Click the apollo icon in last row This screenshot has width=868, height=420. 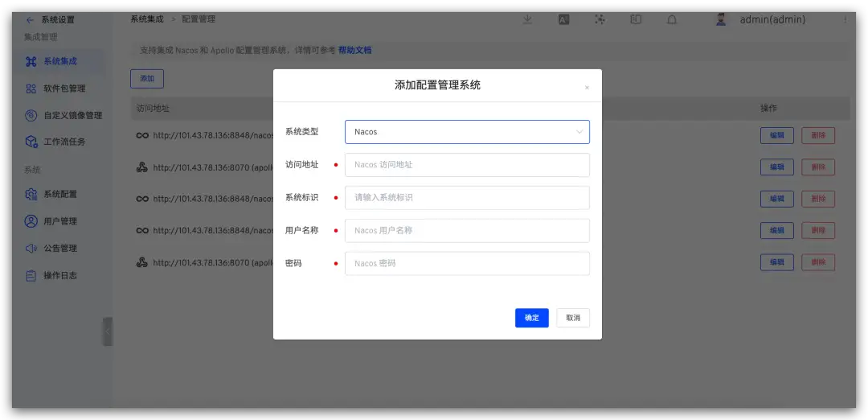coord(142,262)
